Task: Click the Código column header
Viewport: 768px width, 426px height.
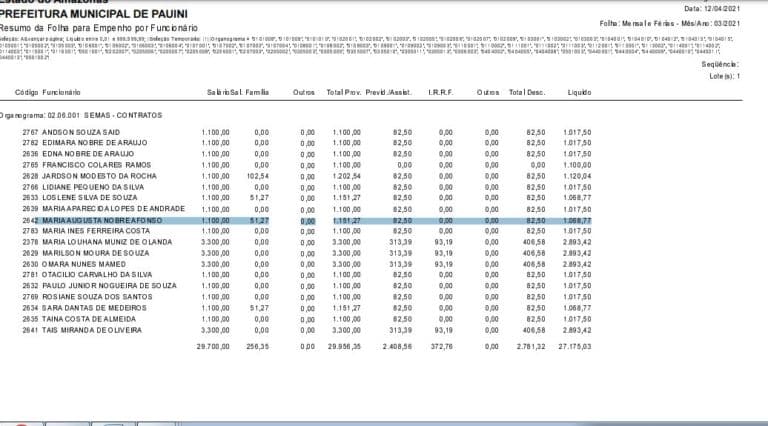Action: click(x=27, y=91)
